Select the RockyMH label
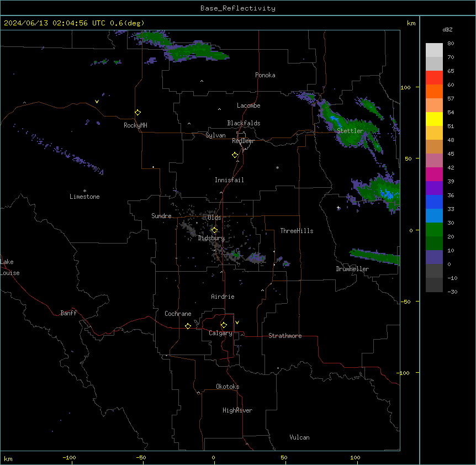This screenshot has height=465, width=476. pos(135,125)
